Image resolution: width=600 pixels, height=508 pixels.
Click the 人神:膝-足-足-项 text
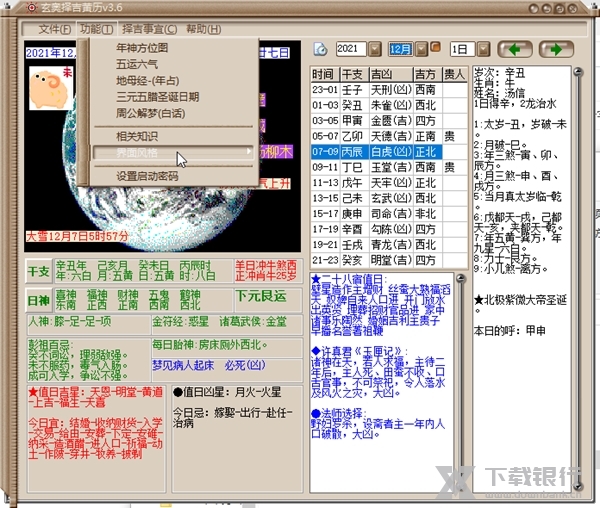point(70,321)
